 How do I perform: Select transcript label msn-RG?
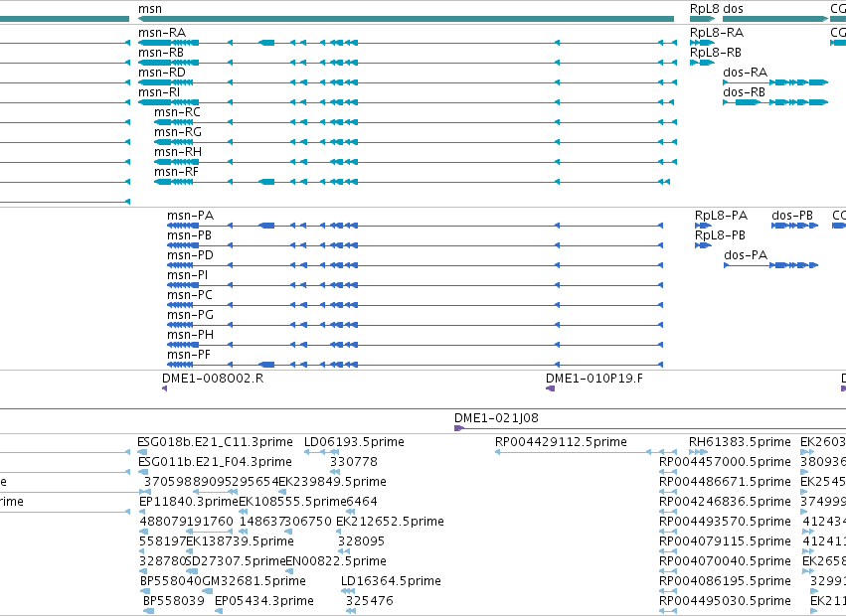click(178, 132)
